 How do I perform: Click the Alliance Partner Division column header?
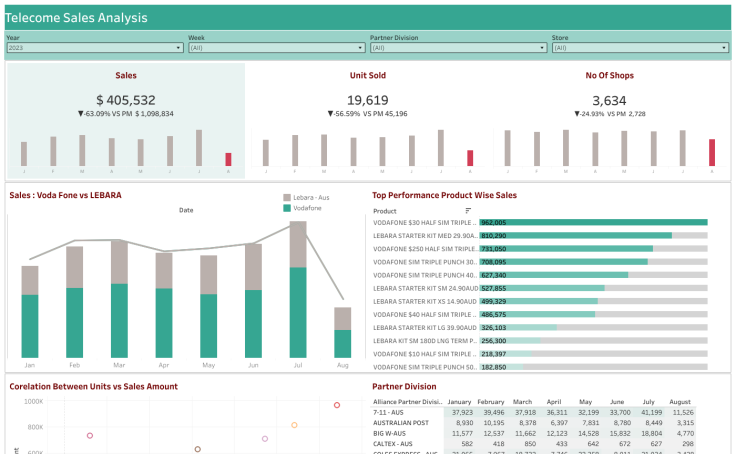408,401
